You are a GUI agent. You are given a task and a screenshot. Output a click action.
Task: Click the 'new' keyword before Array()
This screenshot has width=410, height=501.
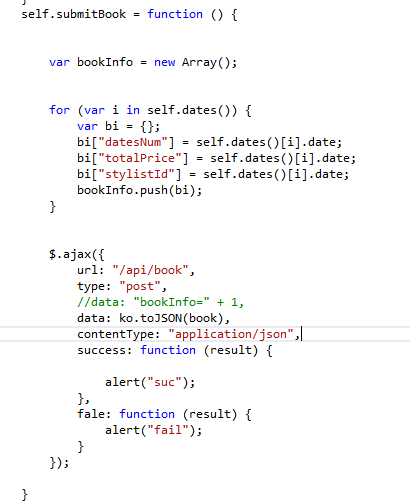click(x=164, y=62)
